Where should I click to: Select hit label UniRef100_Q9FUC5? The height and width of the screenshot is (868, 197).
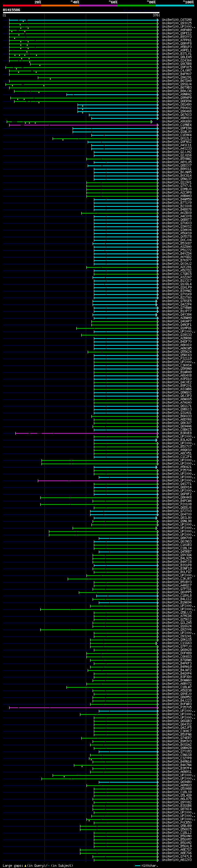point(176,67)
